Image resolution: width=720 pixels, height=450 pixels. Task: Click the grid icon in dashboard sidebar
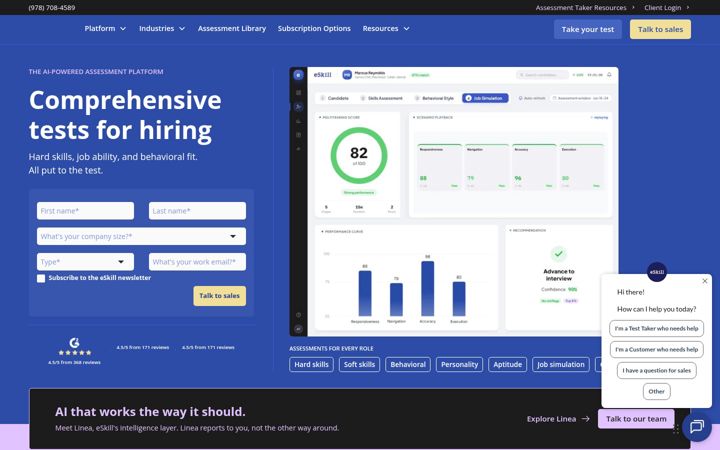pyautogui.click(x=298, y=93)
